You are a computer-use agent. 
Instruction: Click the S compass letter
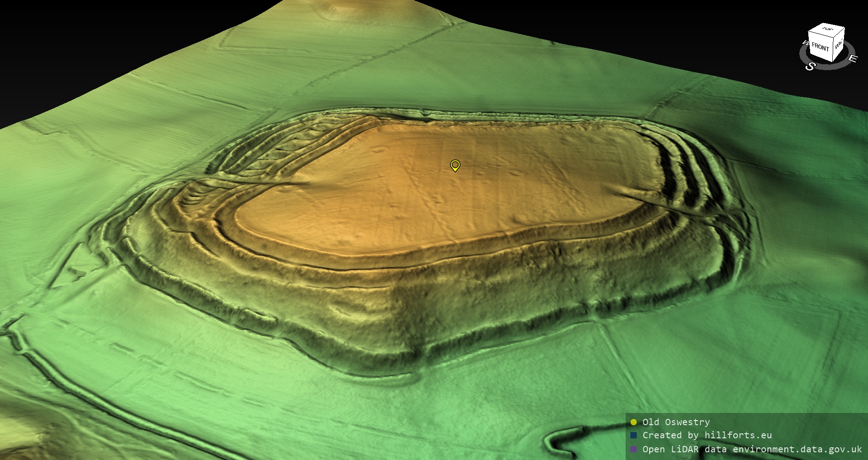pyautogui.click(x=810, y=66)
